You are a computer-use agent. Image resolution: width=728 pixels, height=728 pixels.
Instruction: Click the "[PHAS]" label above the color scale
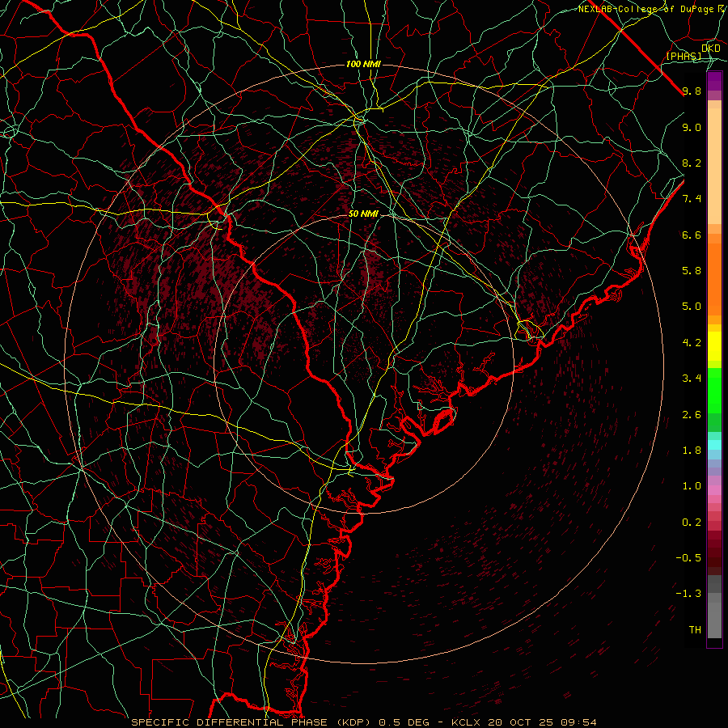click(684, 56)
